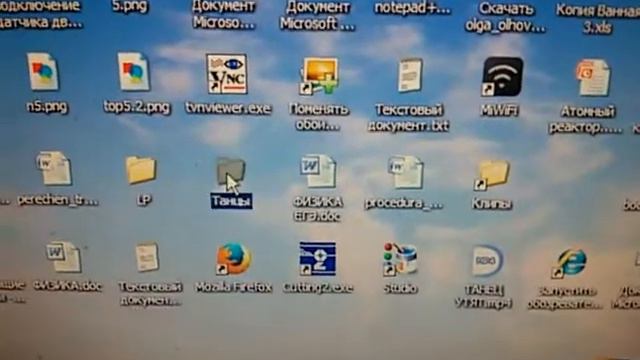Select the ФИЗИКА ЕГЭ.doc Word icon

click(318, 171)
